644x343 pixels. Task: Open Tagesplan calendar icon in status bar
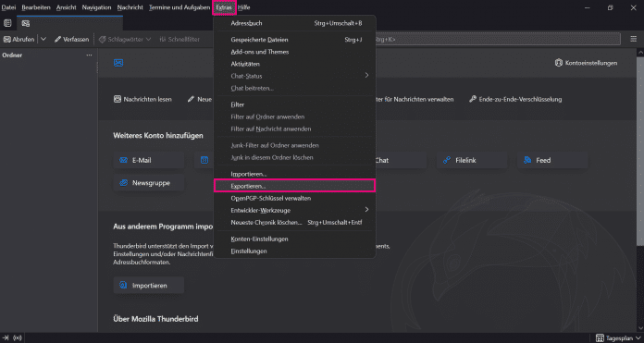coord(600,338)
